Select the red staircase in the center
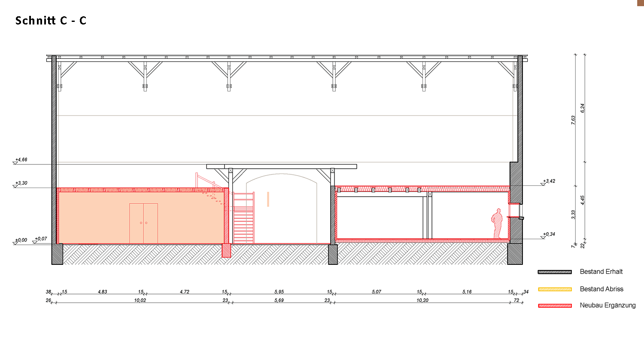Screen dimensions: 644x340 tap(243, 217)
